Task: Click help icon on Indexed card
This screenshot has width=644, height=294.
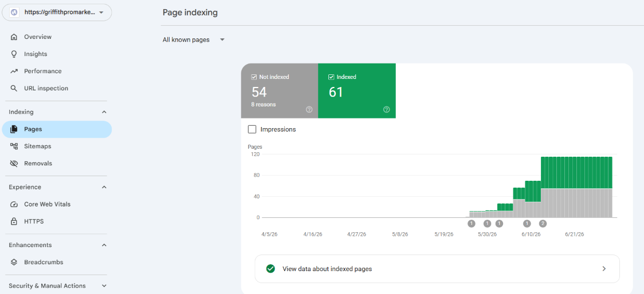Action: point(387,109)
